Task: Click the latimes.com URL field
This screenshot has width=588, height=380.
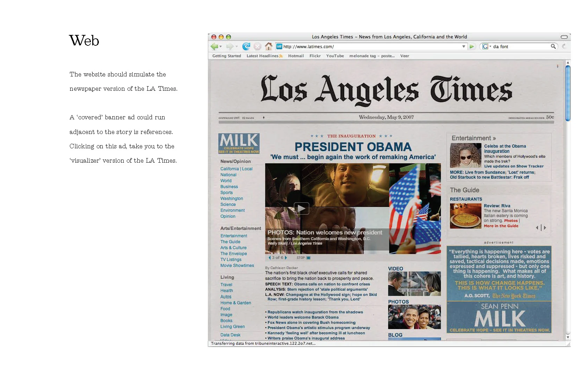Action: tap(371, 46)
